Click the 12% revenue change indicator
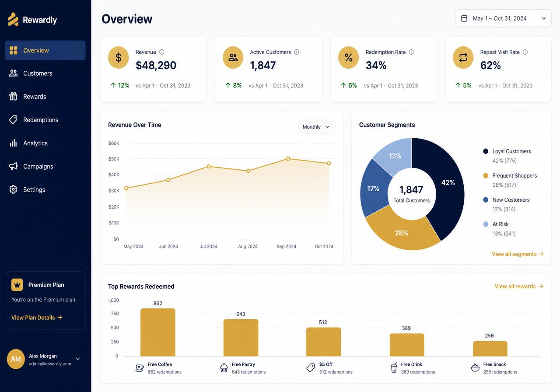 tap(120, 85)
